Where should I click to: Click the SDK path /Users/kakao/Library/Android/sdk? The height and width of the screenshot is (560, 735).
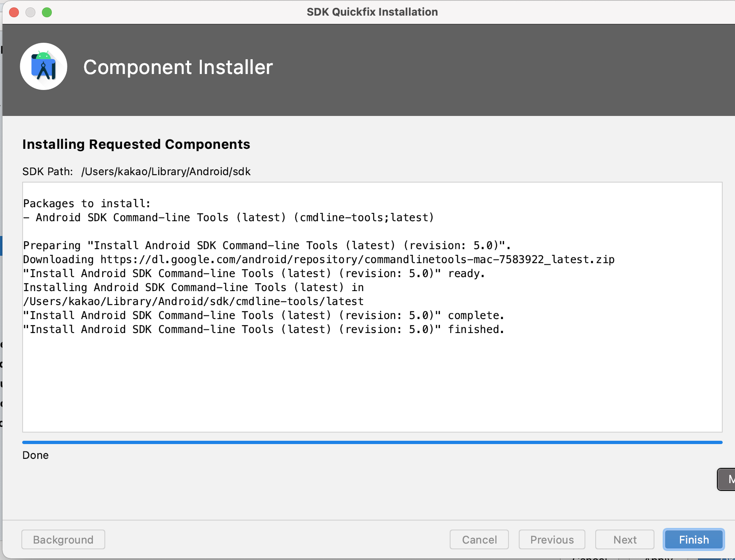click(166, 171)
